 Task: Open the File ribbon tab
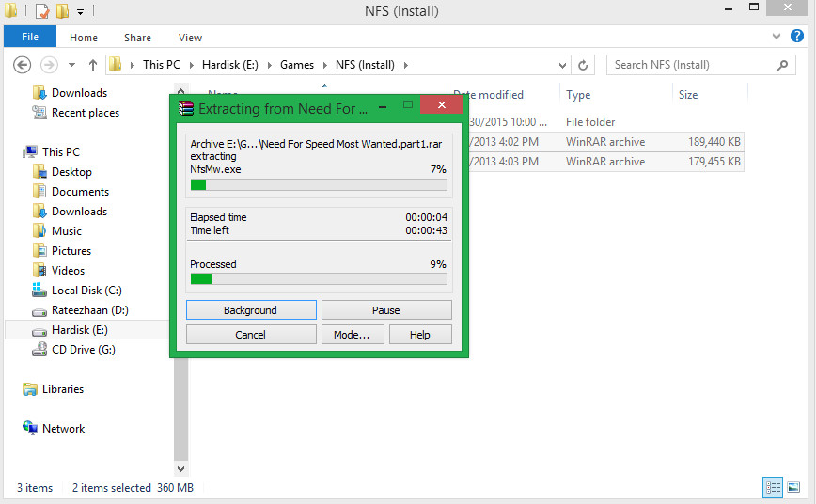point(30,37)
